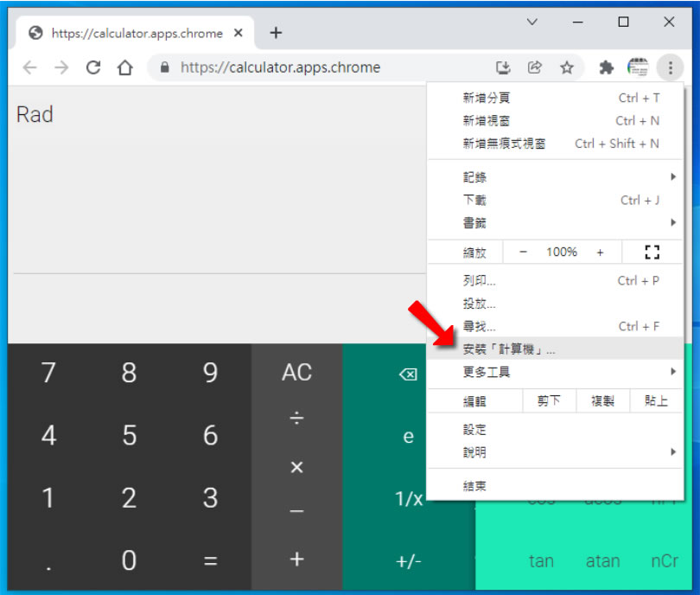Click calculator digit 3 key
This screenshot has width=700, height=595.
[x=210, y=497]
